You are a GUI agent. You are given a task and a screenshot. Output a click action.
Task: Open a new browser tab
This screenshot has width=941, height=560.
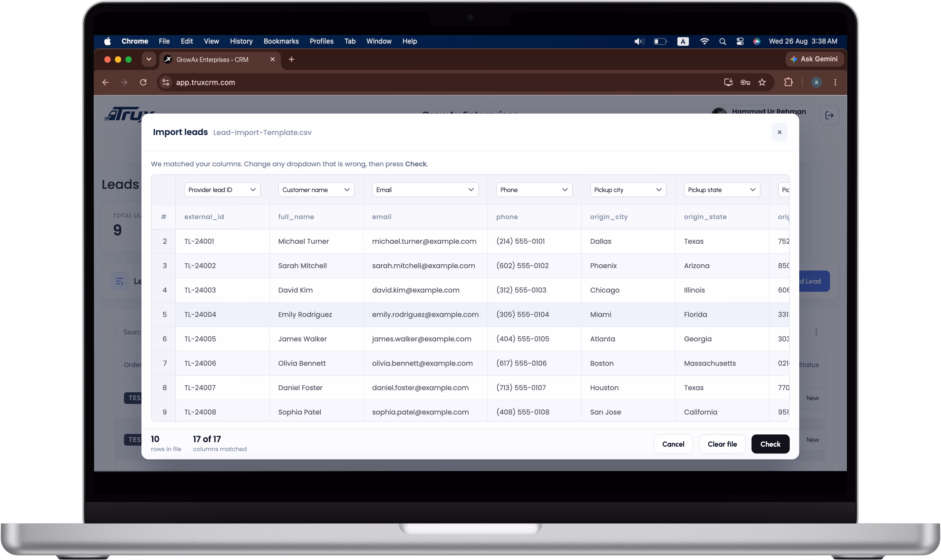coord(291,59)
